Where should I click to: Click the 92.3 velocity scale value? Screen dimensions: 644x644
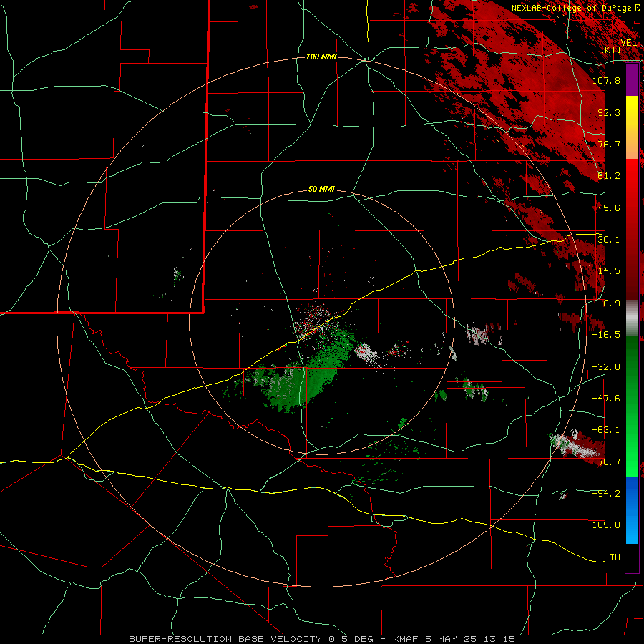tap(609, 112)
